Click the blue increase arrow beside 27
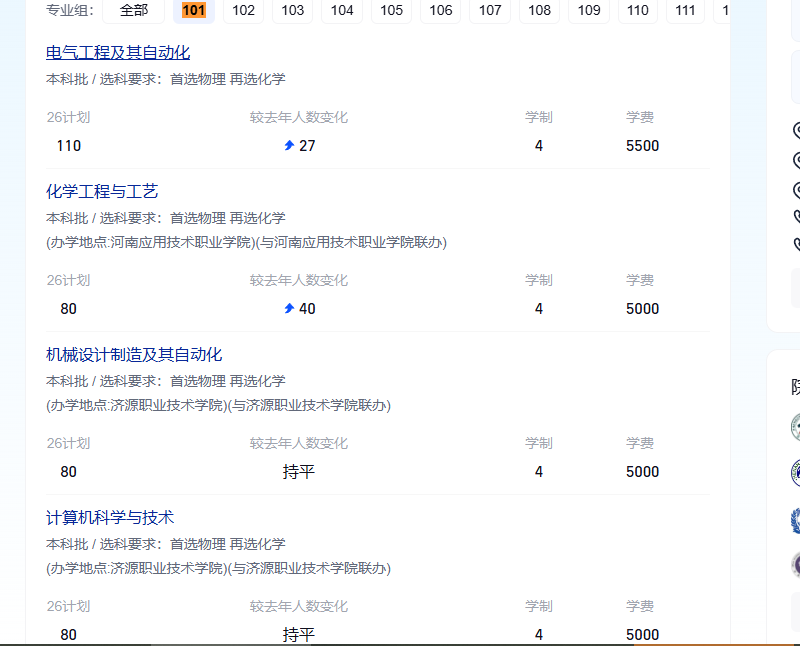Screen dimensions: 800x646 pyautogui.click(x=289, y=145)
